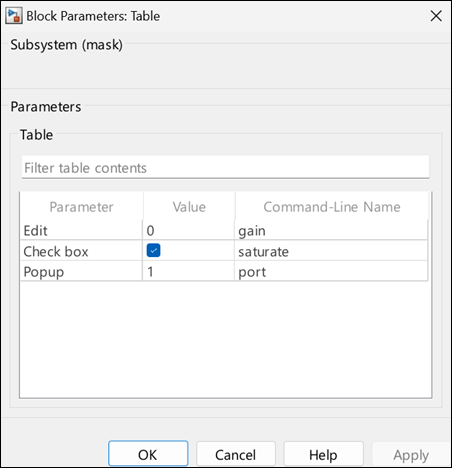Viewport: 452px width, 468px height.
Task: Click the Filter table contents field
Action: pos(226,167)
